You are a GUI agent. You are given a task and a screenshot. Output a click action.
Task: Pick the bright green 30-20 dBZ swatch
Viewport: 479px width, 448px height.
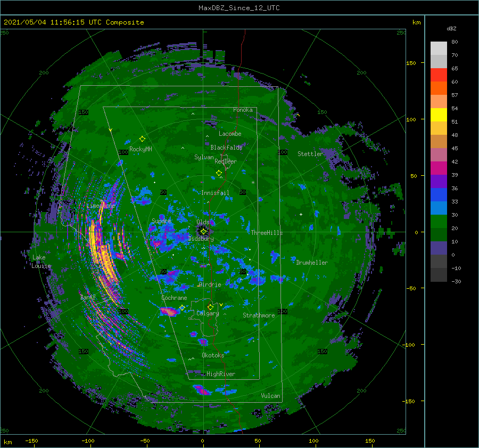pos(439,221)
